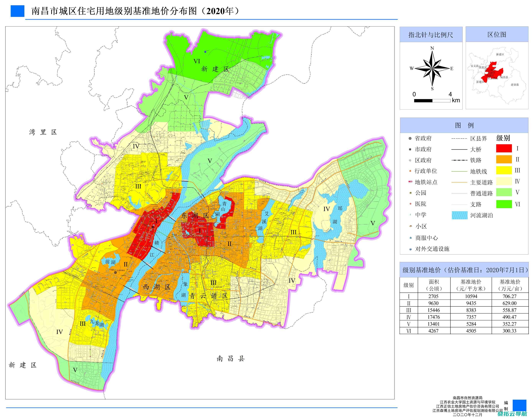Click table cell 10594

coord(471,296)
